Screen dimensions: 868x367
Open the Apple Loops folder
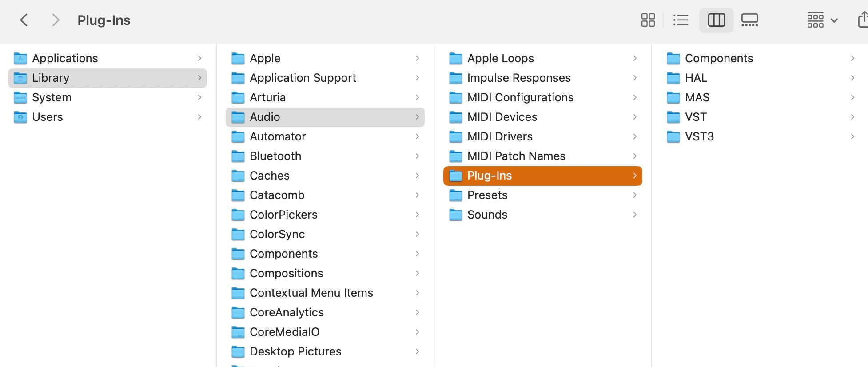click(501, 58)
